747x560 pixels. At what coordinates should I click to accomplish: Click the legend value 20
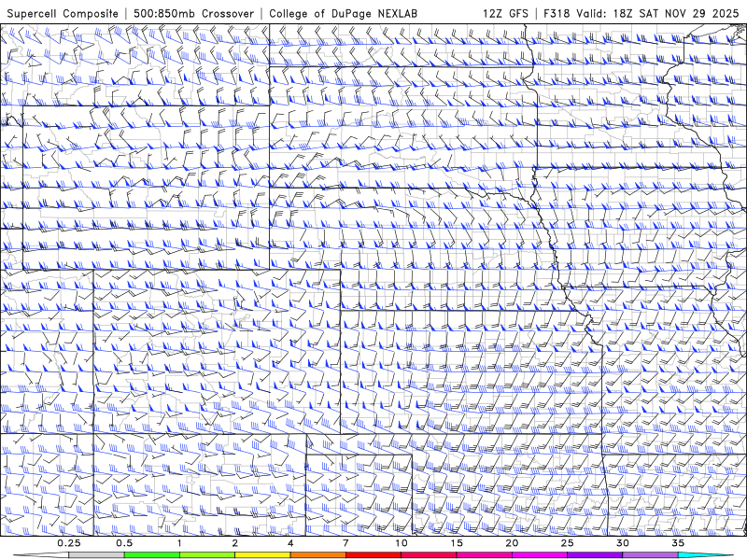pos(512,543)
